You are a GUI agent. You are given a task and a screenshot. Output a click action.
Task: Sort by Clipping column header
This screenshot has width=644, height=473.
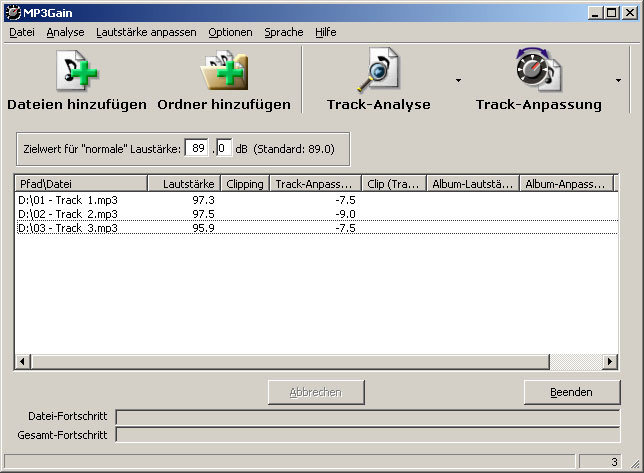[x=245, y=184]
